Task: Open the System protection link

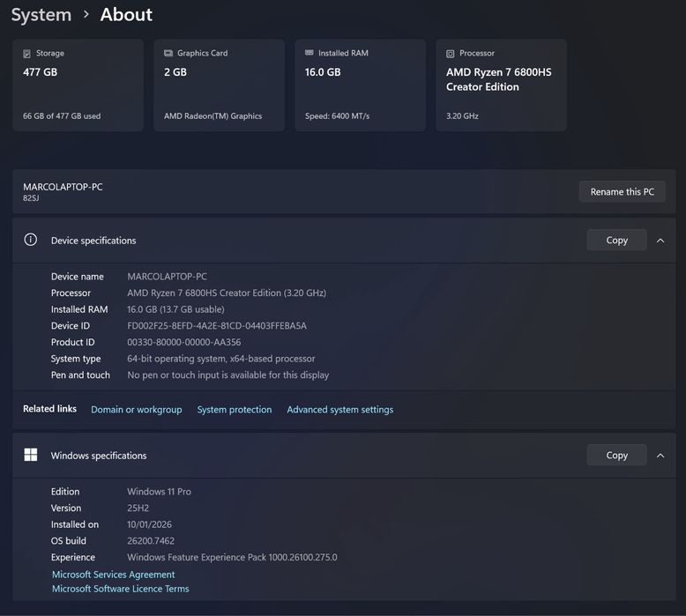Action: (235, 410)
